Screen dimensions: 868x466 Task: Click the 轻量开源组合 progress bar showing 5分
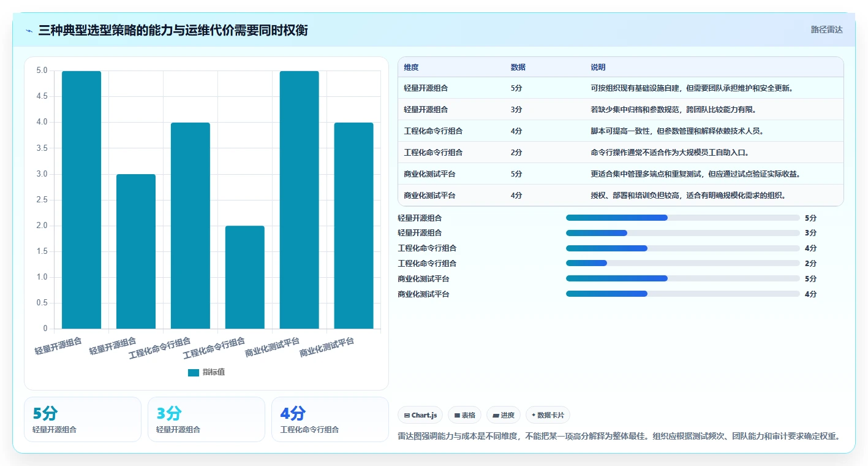click(x=683, y=218)
